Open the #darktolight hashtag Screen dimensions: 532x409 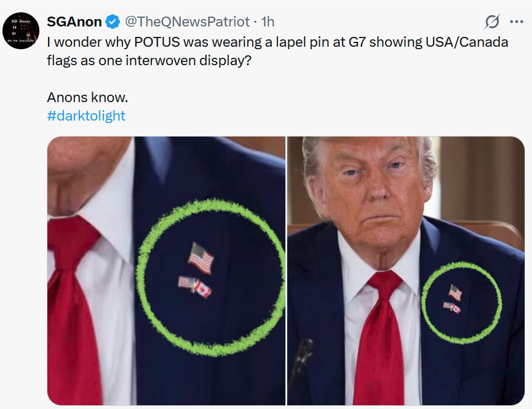click(x=86, y=116)
